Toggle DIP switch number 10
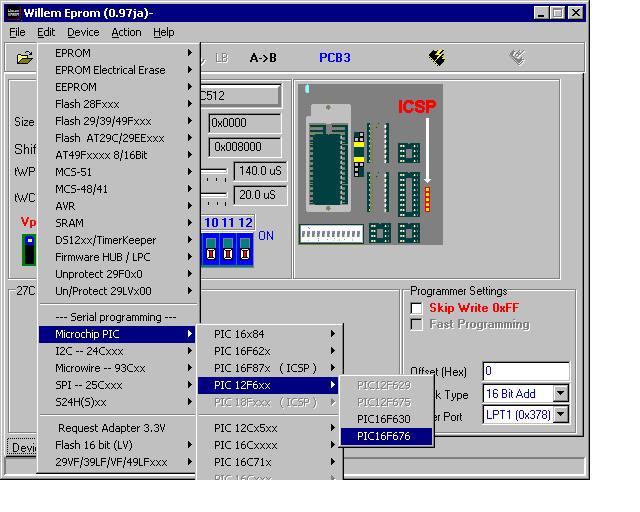640x512 pixels. pos(211,249)
